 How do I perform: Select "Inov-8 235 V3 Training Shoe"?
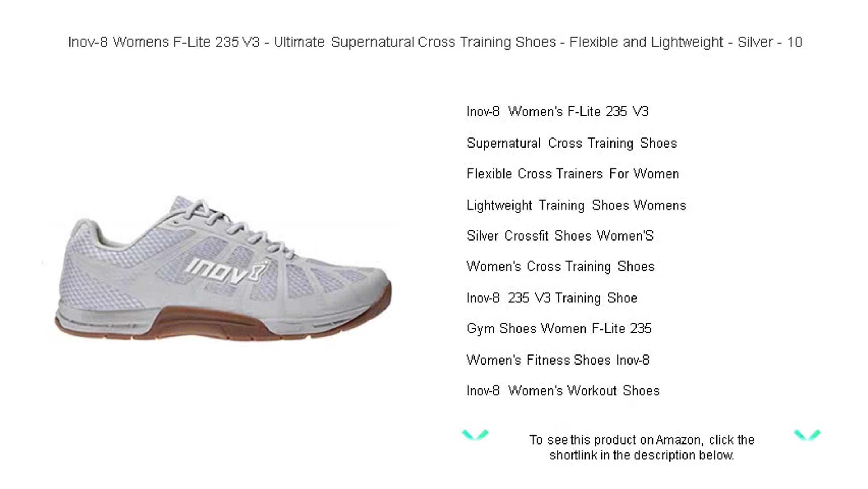[552, 298]
